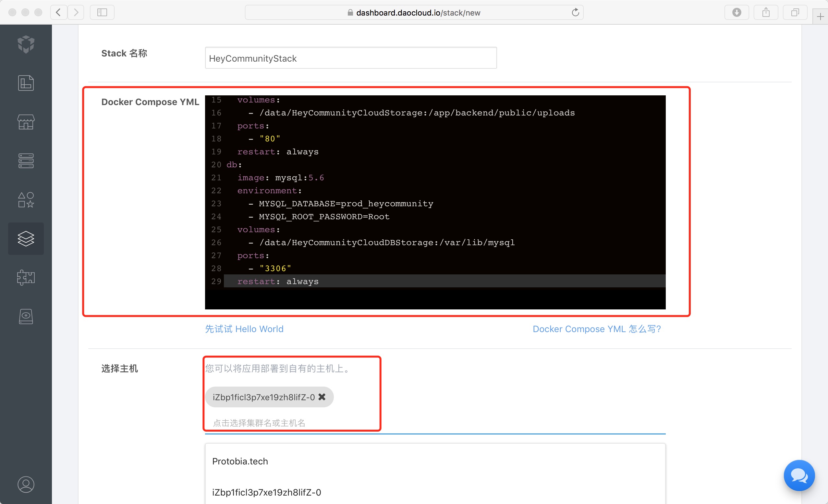This screenshot has height=504, width=828.
Task: Open the Safari share button
Action: pos(766,12)
